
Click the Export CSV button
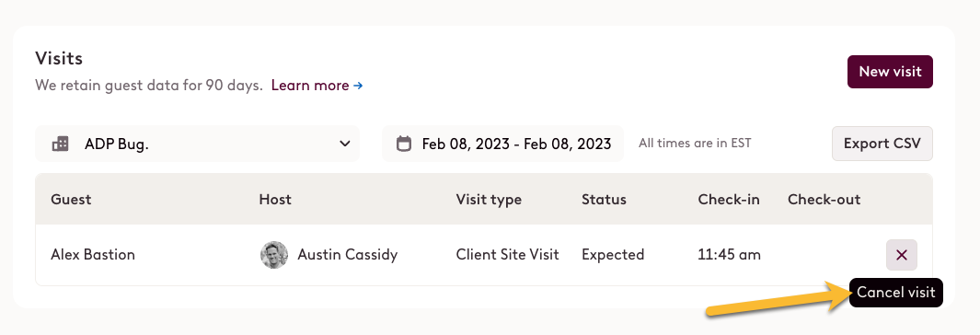(x=882, y=144)
